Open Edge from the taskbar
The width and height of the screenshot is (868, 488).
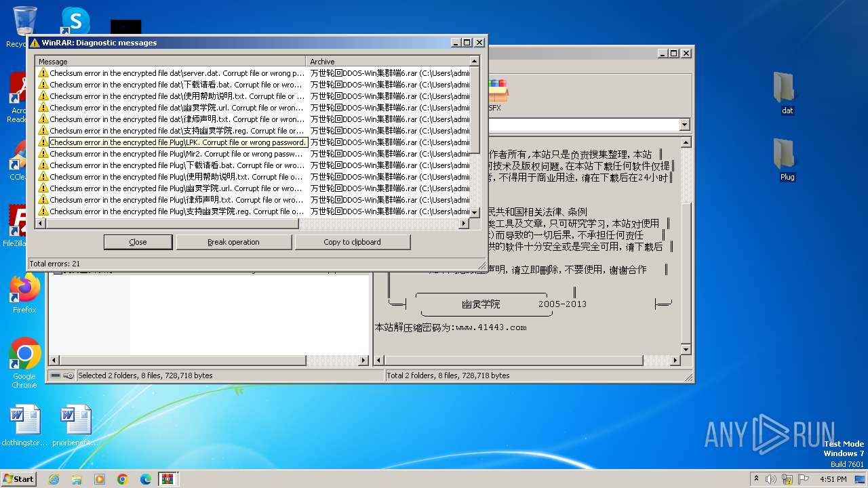(146, 479)
